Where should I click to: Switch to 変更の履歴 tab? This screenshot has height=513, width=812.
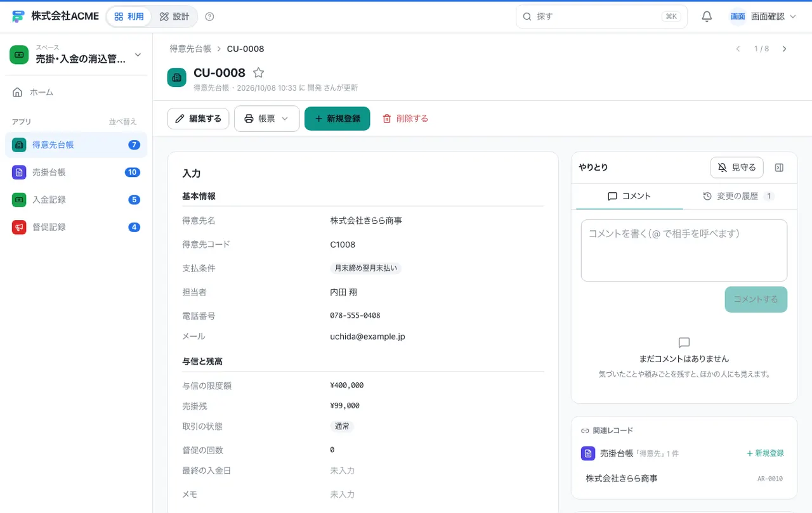[738, 197]
